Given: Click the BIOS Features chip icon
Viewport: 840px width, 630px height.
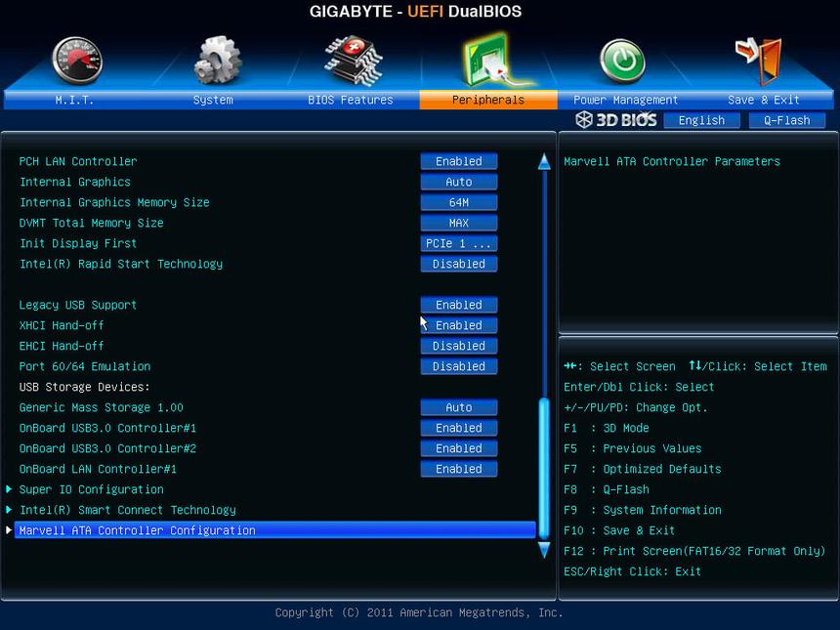Looking at the screenshot, I should (353, 61).
